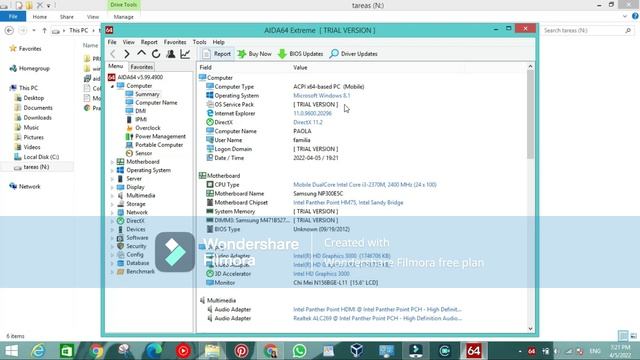Open Internet Explorer from taskbar
This screenshot has height=360, width=640.
[38, 351]
